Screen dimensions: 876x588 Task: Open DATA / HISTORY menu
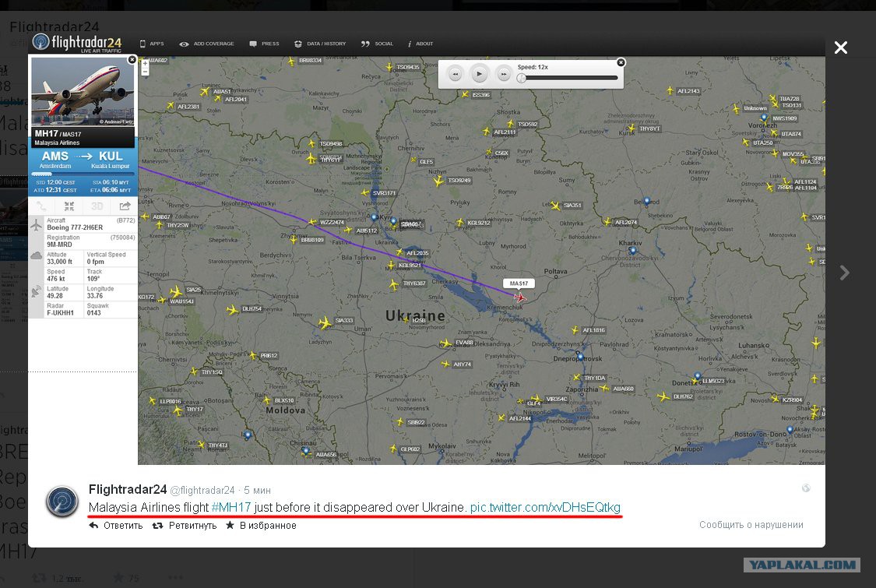pyautogui.click(x=320, y=44)
